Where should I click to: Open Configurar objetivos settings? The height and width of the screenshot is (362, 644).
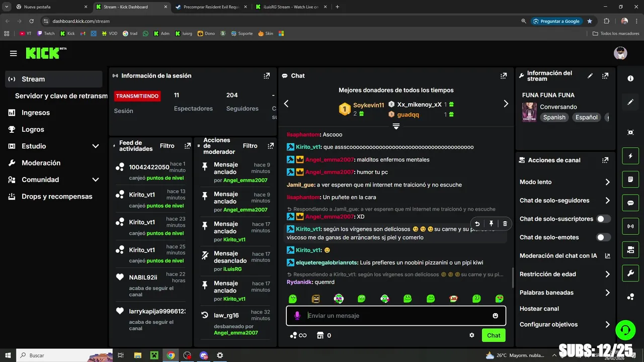[x=565, y=325]
